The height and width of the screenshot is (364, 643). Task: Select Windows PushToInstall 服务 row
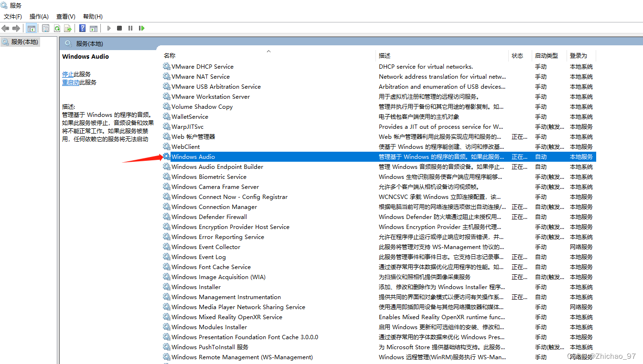click(379, 347)
